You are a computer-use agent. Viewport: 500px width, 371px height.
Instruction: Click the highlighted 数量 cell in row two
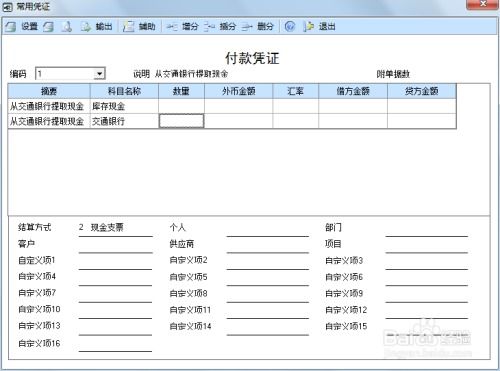tap(181, 121)
